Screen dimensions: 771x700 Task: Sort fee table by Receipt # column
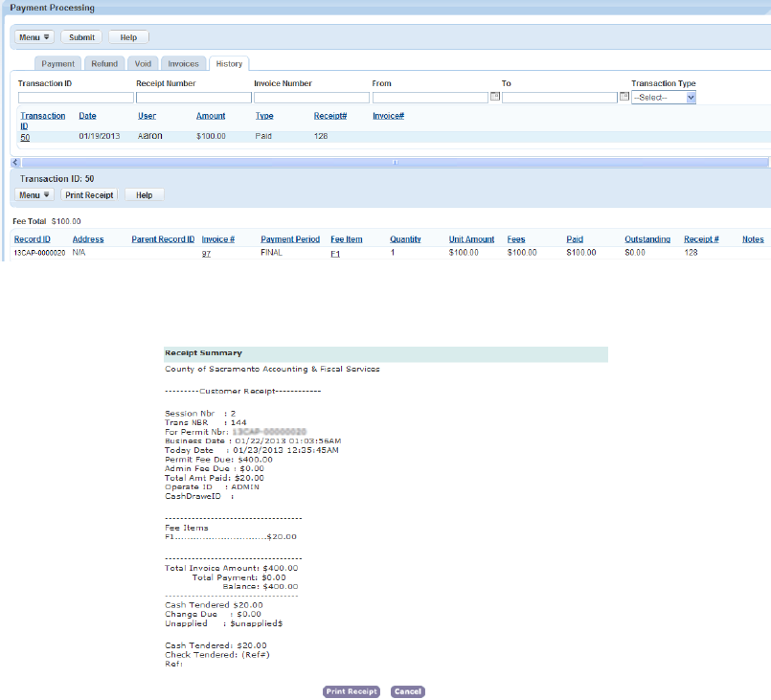pyautogui.click(x=701, y=238)
